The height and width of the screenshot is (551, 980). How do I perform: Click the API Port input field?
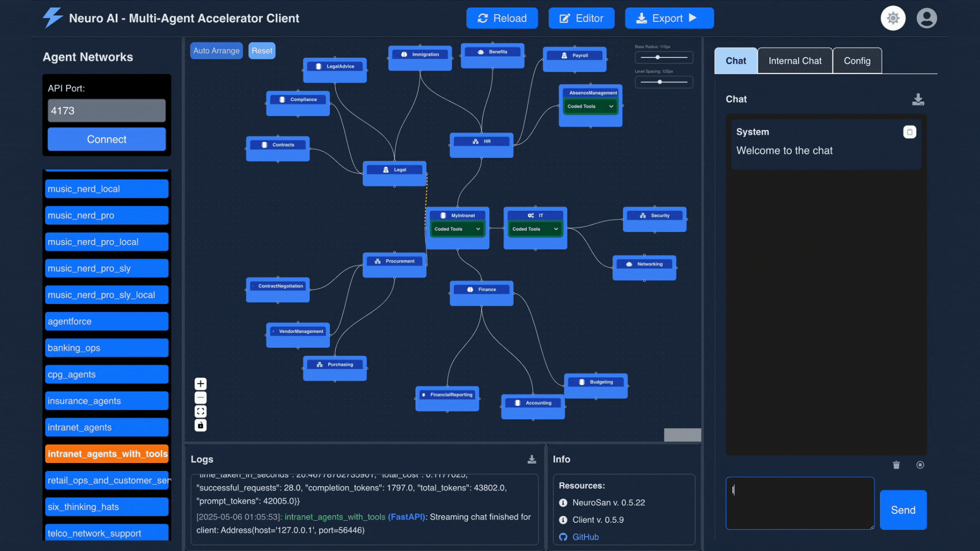(x=107, y=111)
